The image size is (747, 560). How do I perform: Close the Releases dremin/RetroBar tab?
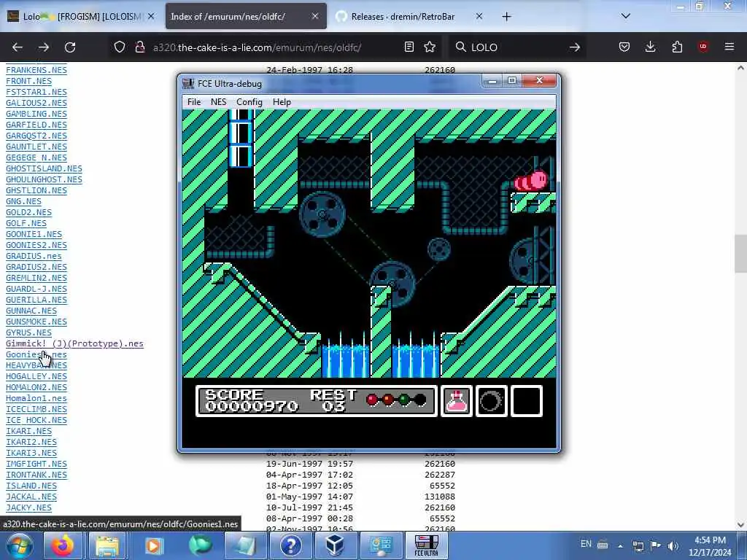point(479,16)
